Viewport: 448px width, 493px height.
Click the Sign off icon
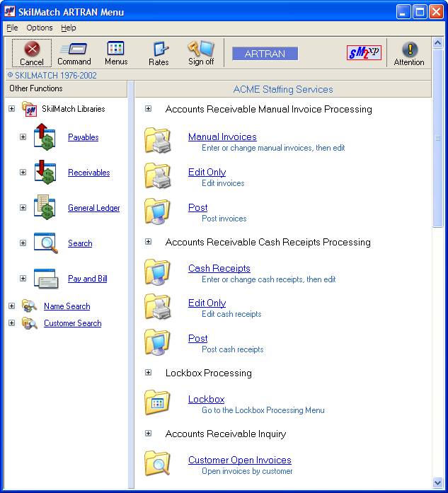[201, 48]
